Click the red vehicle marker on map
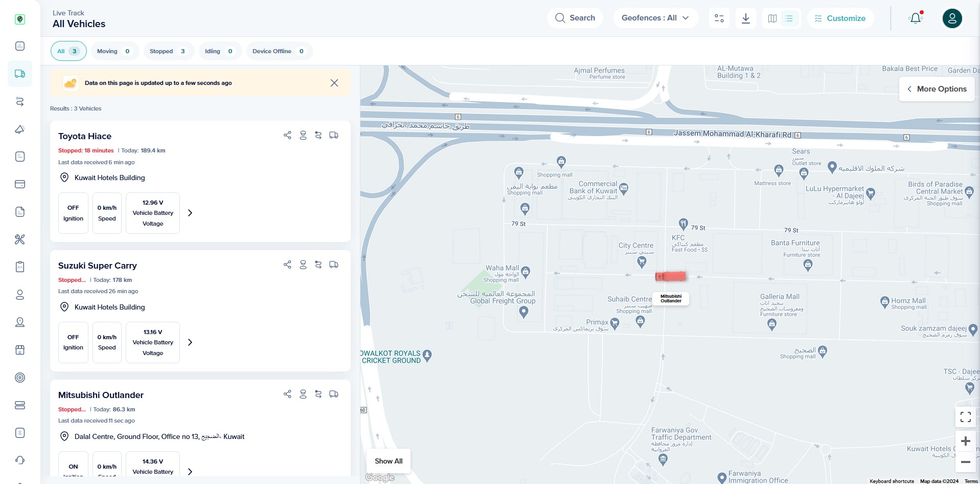 click(x=671, y=276)
